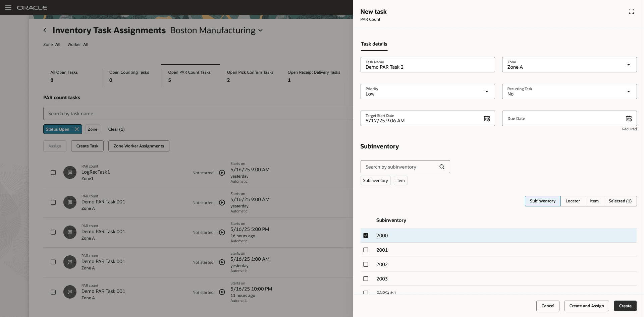
Task: Open the navigation hamburger menu
Action: pyautogui.click(x=8, y=7)
